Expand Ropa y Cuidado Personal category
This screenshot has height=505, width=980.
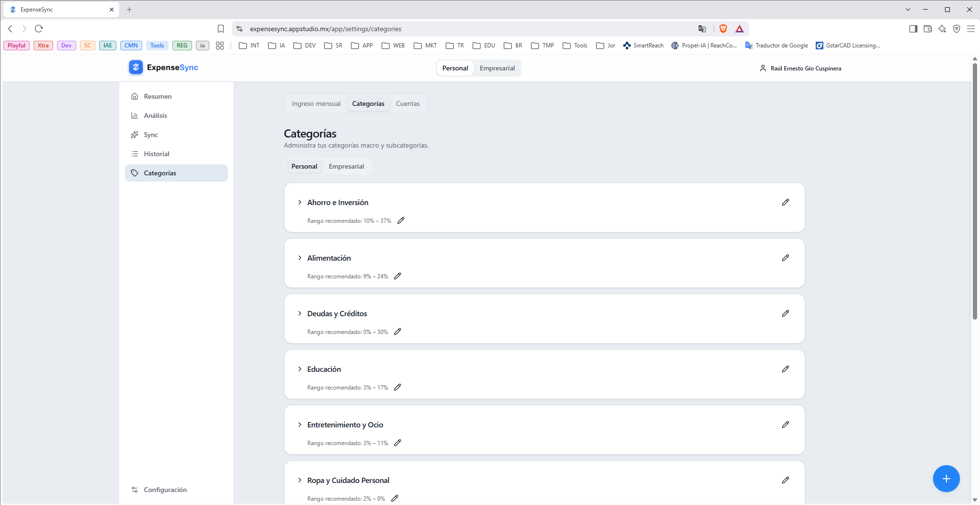click(x=300, y=480)
